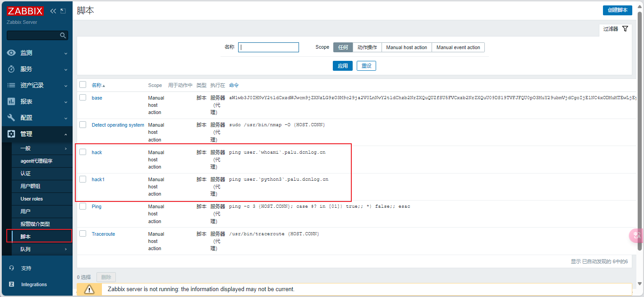Click the 管理 gear icon
Image resolution: width=644 pixels, height=297 pixels.
[x=11, y=134]
